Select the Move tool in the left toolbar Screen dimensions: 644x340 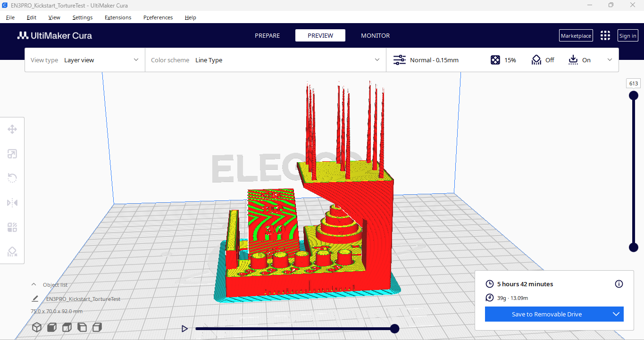tap(12, 129)
